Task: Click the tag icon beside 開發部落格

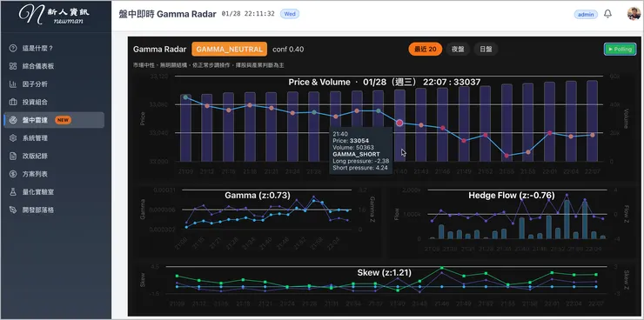Action: pos(13,210)
